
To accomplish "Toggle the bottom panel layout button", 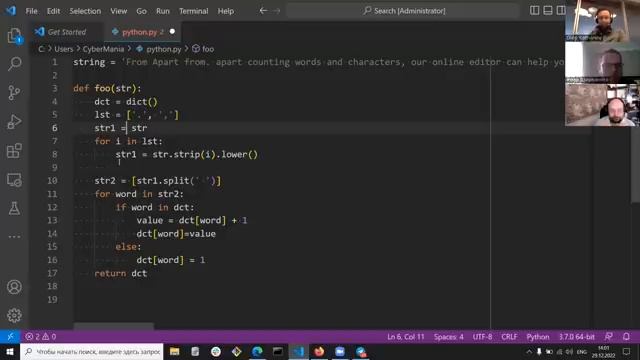I will pyautogui.click(x=548, y=11).
